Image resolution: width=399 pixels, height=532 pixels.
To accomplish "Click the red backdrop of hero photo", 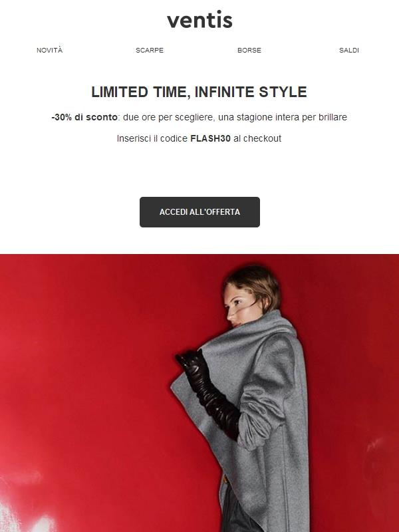I will 85,373.
